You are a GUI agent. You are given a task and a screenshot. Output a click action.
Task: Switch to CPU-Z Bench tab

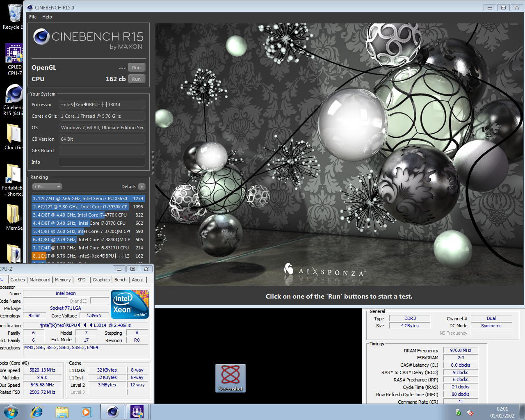pos(121,280)
